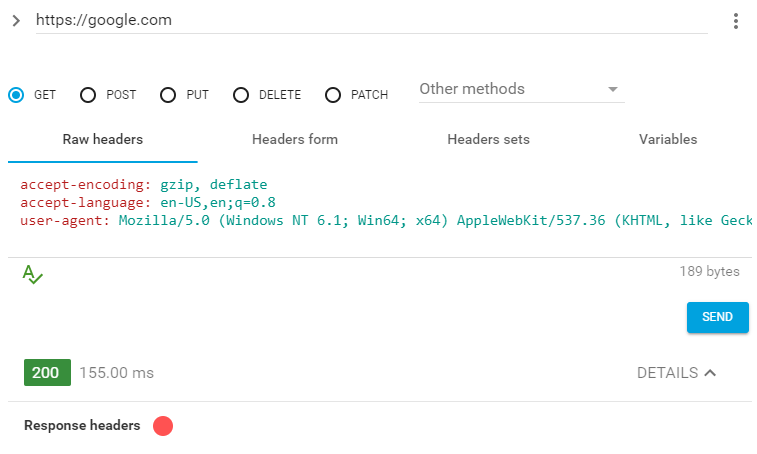Open the Headers sets tab

[x=488, y=140]
